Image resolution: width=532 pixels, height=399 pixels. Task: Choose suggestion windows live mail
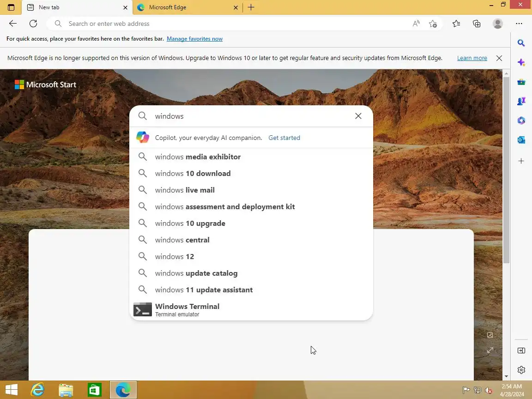click(x=251, y=190)
